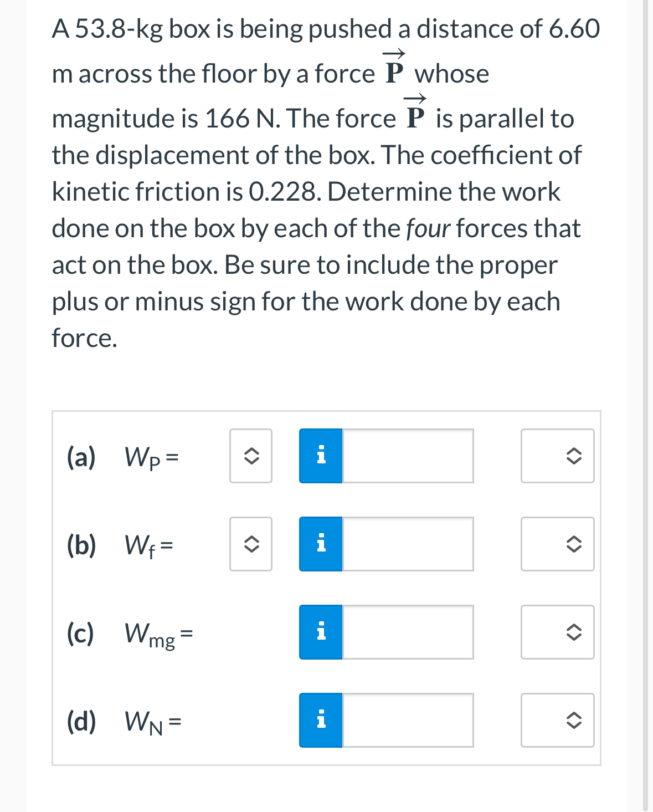
Task: Open the units dropdown for WN
Action: pyautogui.click(x=557, y=720)
